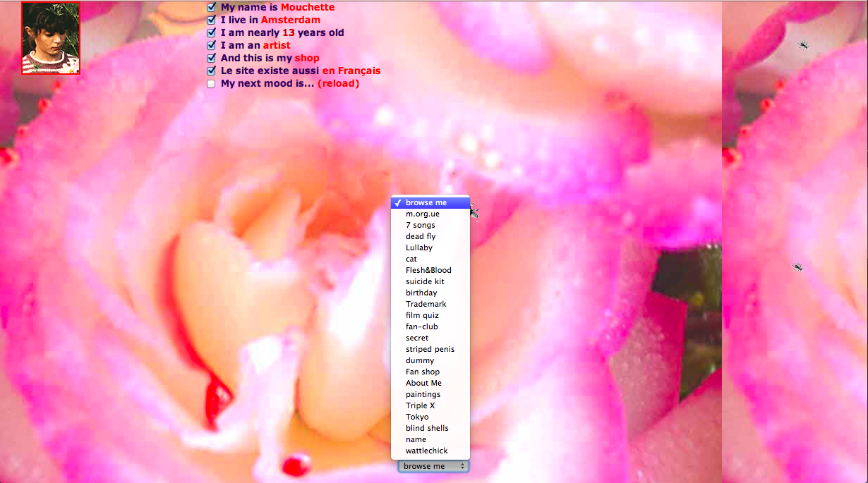Open the 'browse me' dropdown at the bottom
This screenshot has width=868, height=483.
click(433, 466)
